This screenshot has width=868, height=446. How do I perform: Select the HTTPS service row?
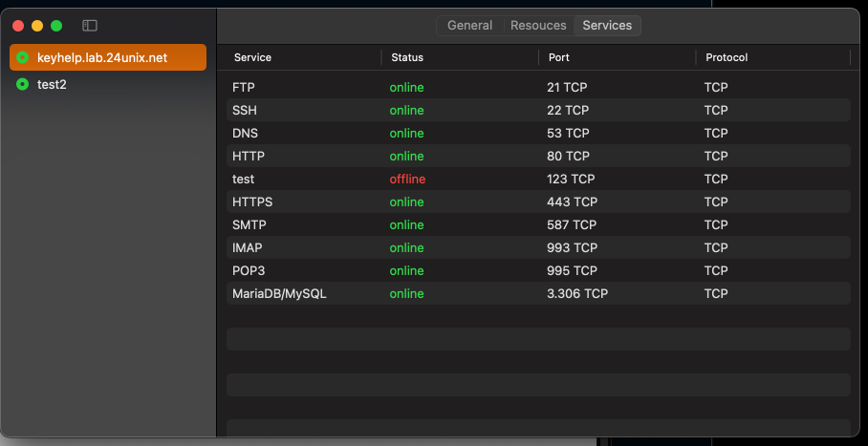coord(538,202)
